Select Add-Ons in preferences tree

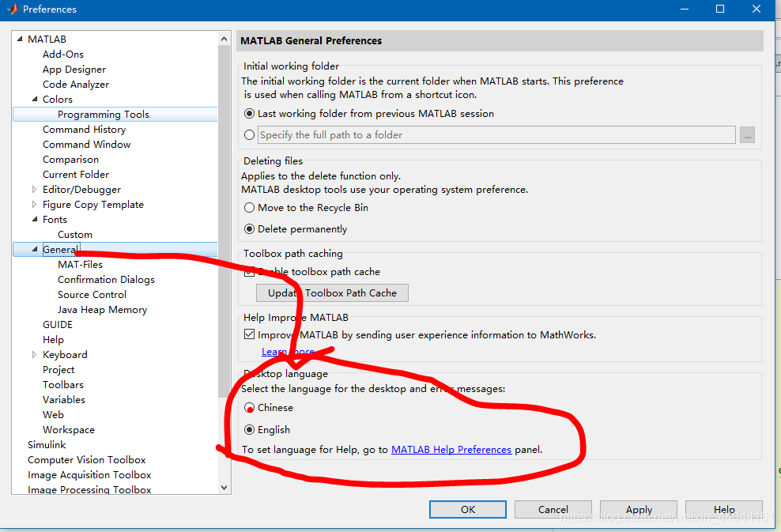(x=63, y=55)
